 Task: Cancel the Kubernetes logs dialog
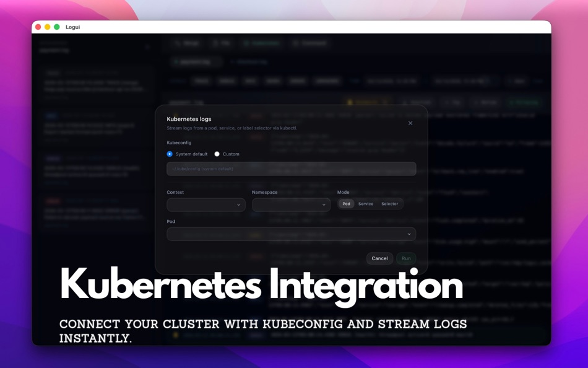coord(379,258)
